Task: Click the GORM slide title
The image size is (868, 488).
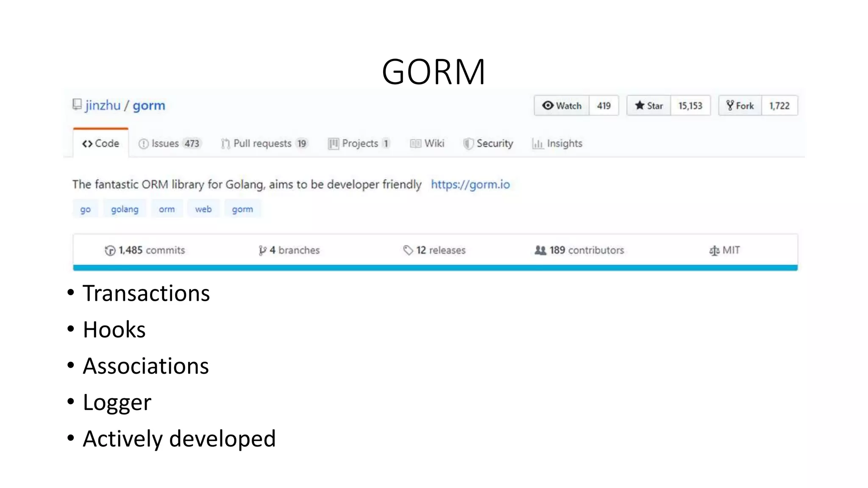Action: click(x=434, y=72)
